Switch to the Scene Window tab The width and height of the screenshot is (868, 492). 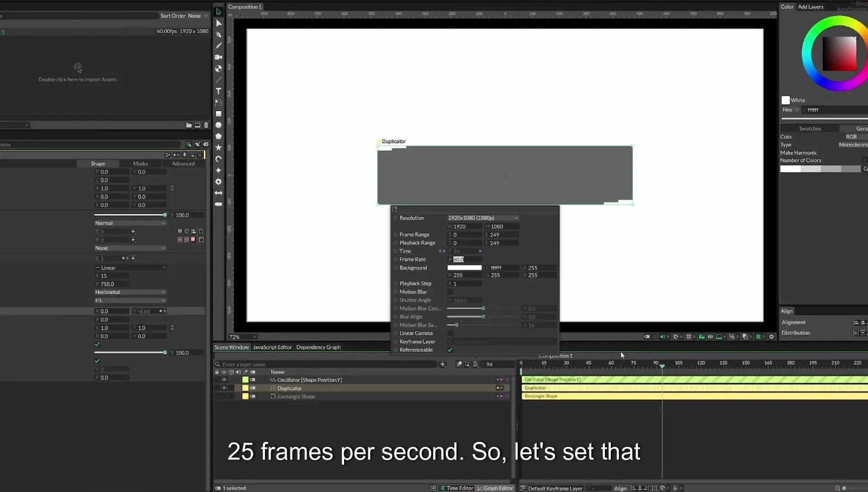(231, 347)
